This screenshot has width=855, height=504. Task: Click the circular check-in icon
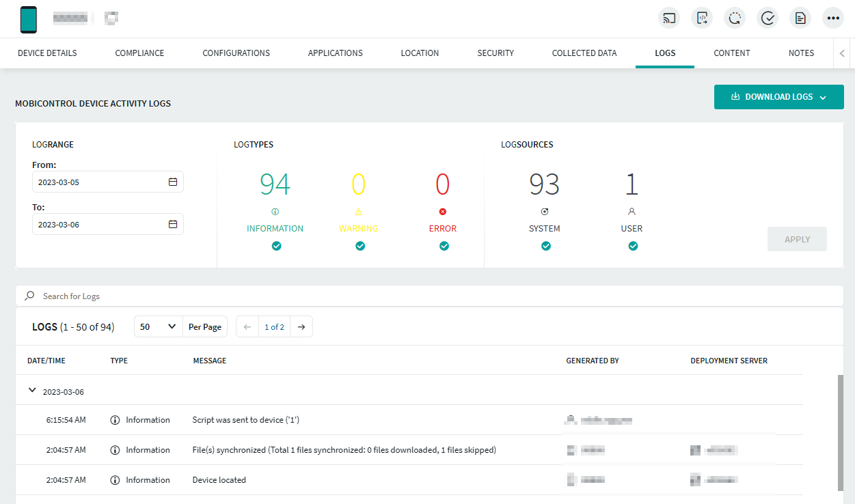point(768,18)
